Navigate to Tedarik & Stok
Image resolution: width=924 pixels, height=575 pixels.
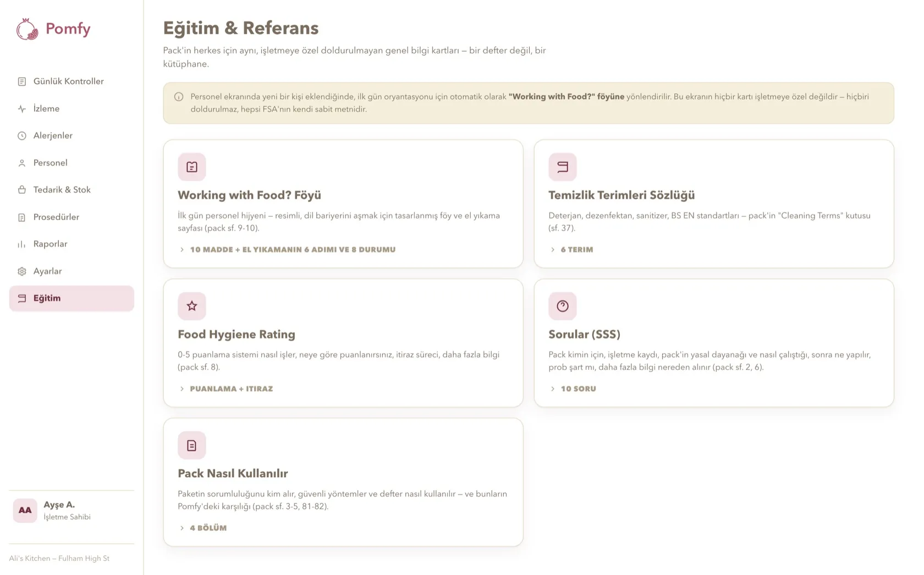[x=71, y=190]
